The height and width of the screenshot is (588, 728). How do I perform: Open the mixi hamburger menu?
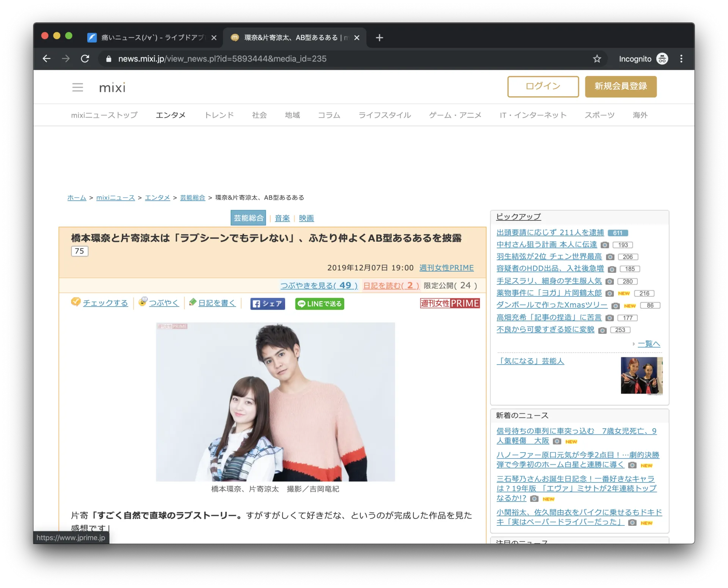point(78,88)
